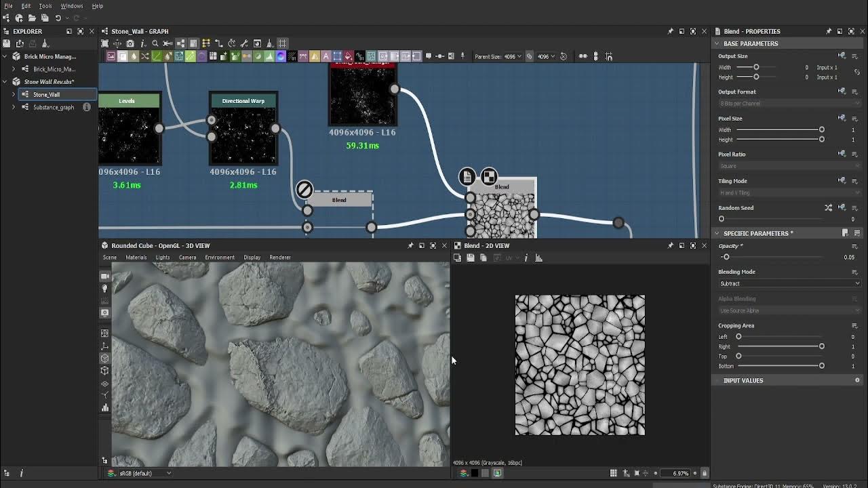
Task: Randomize the Random Seed with dice icon
Action: coord(829,208)
